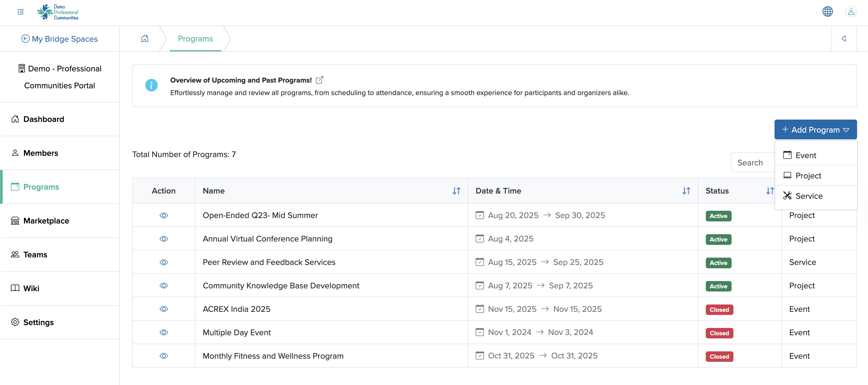View Annual Virtual Conference Planning via eye icon

point(164,239)
